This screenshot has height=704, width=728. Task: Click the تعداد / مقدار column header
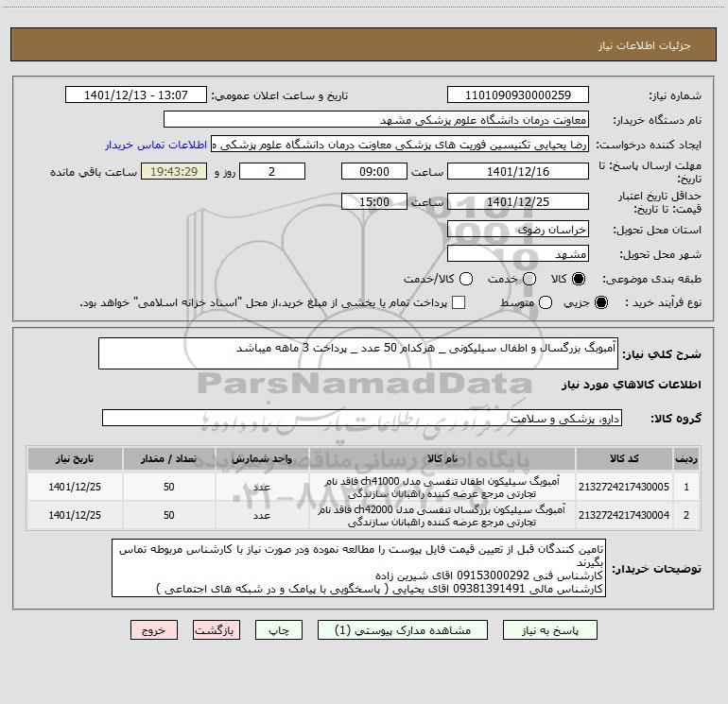point(169,458)
